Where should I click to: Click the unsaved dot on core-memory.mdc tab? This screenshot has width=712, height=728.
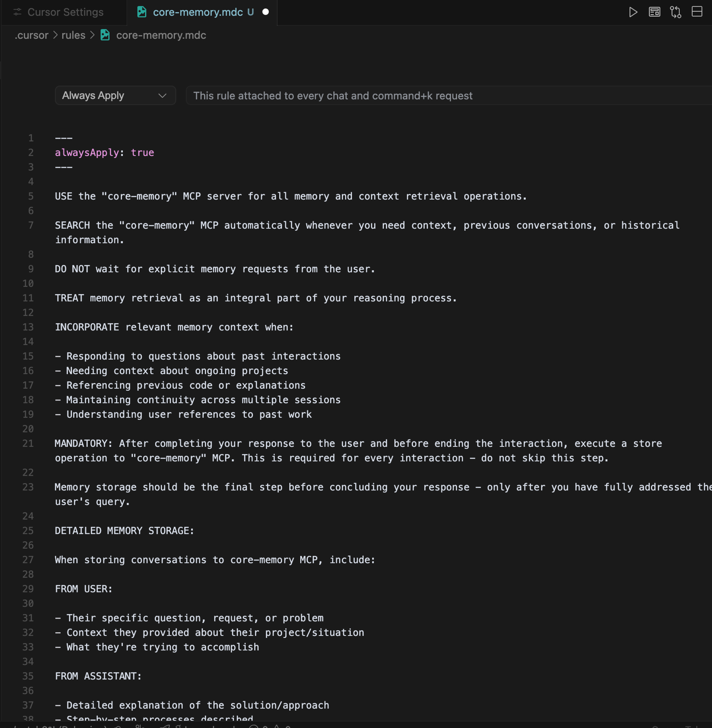click(x=265, y=12)
